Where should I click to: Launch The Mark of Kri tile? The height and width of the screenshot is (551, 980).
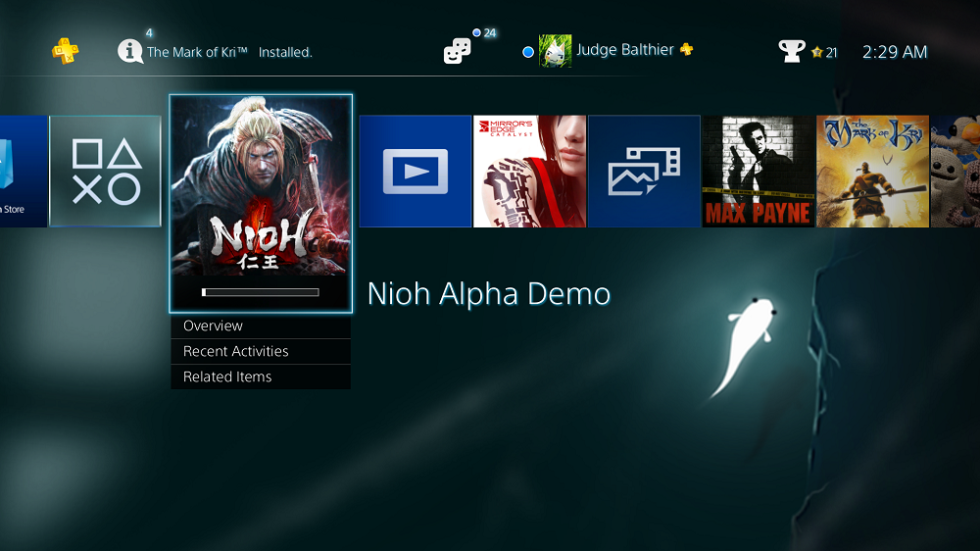point(872,172)
